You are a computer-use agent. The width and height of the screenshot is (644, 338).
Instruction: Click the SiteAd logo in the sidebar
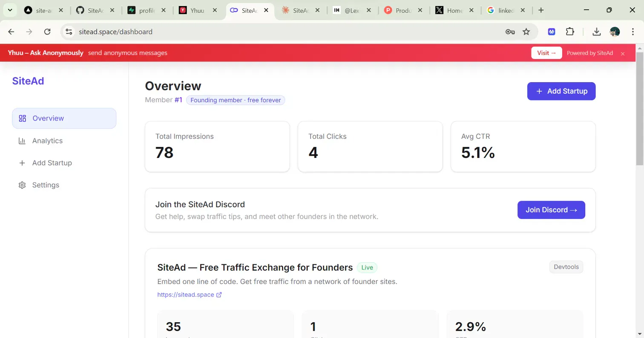tap(28, 81)
